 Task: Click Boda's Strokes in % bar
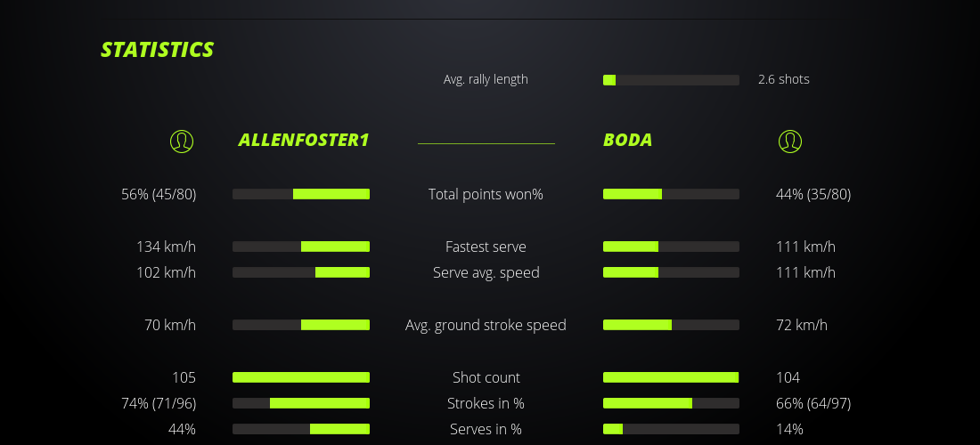point(671,403)
